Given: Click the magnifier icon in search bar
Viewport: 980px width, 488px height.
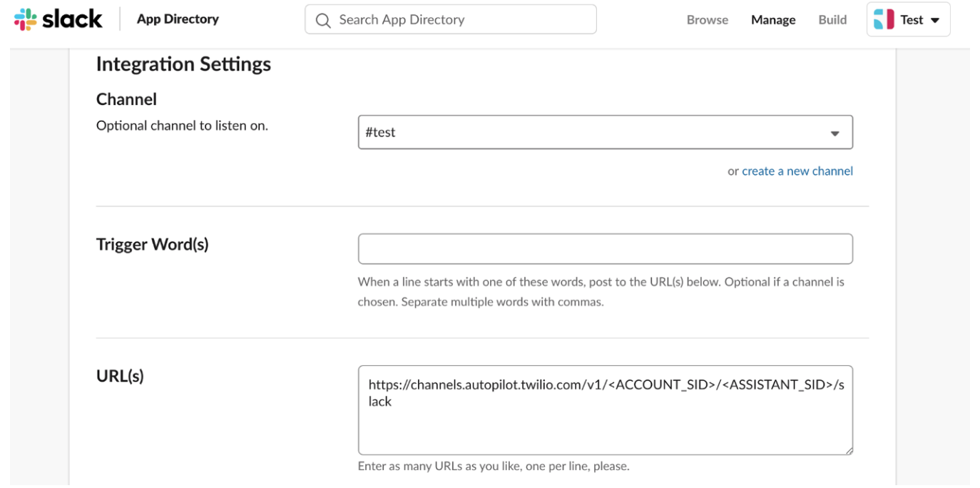Looking at the screenshot, I should click(x=323, y=20).
